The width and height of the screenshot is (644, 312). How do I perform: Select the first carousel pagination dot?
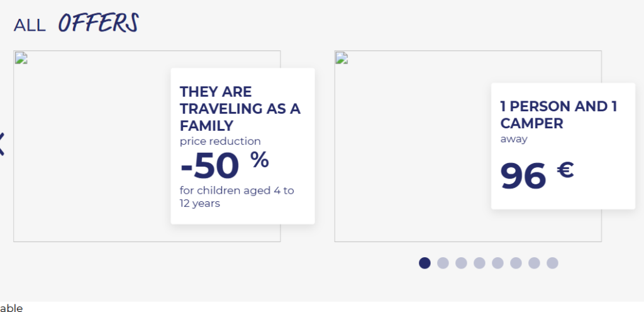click(425, 263)
